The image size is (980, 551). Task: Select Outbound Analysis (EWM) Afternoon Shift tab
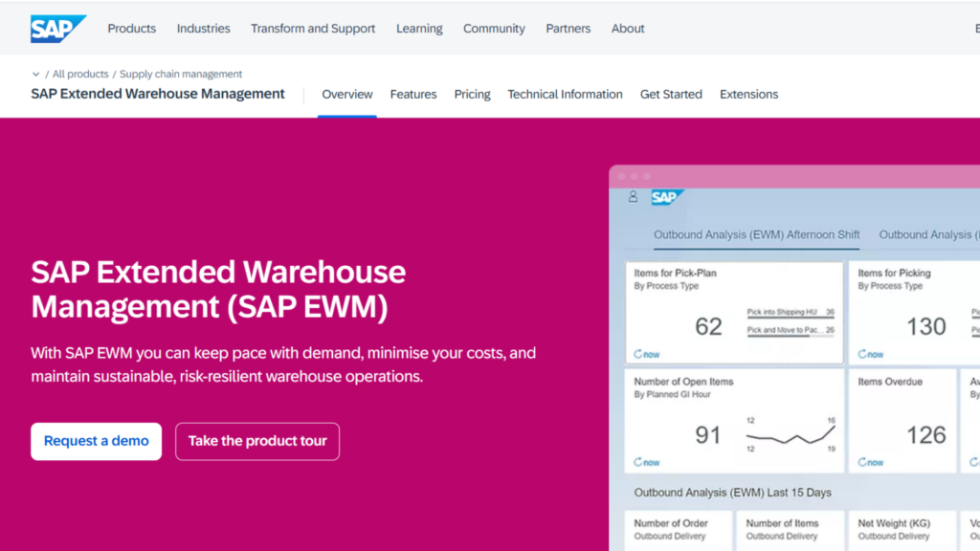[x=756, y=235]
